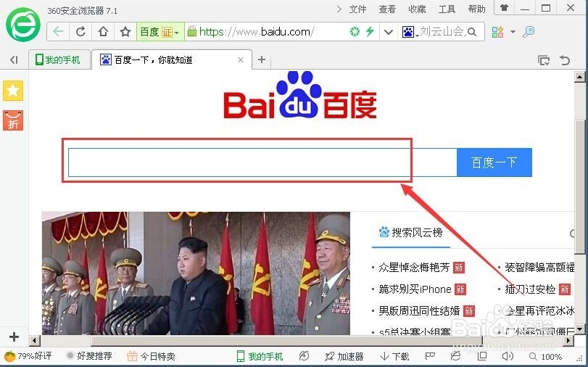Screen dimensions: 588x367
Task: Open the parade news photo
Action: (196, 273)
